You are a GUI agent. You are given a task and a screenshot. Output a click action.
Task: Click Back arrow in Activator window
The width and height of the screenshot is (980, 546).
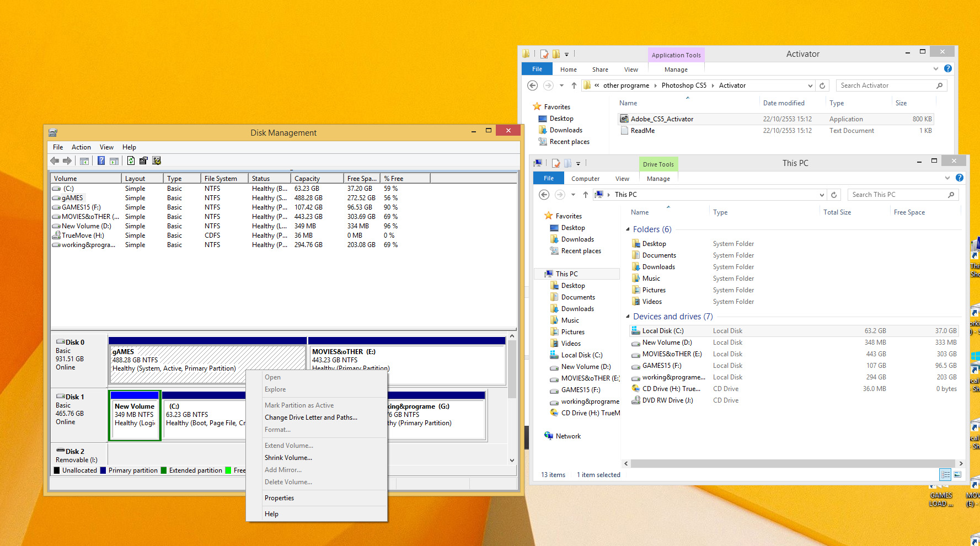tap(532, 85)
